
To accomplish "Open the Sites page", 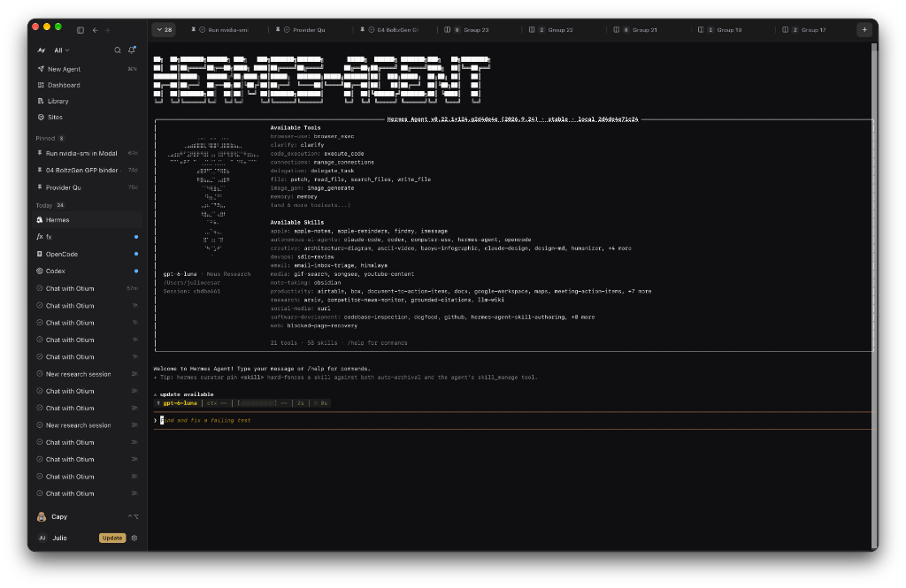I will [88, 118].
